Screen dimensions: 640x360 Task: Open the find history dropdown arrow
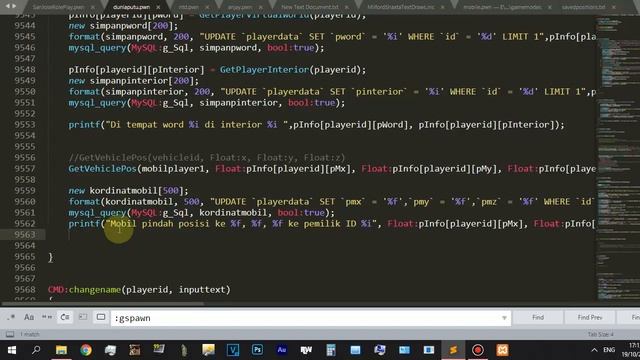tap(504, 318)
